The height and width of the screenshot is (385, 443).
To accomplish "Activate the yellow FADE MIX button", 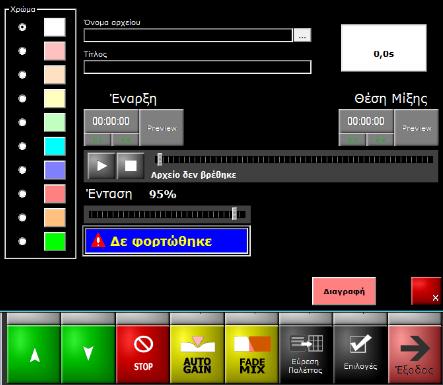I will 252,354.
